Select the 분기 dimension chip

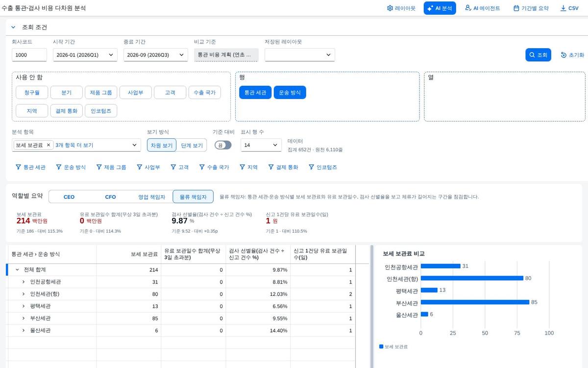(66, 92)
